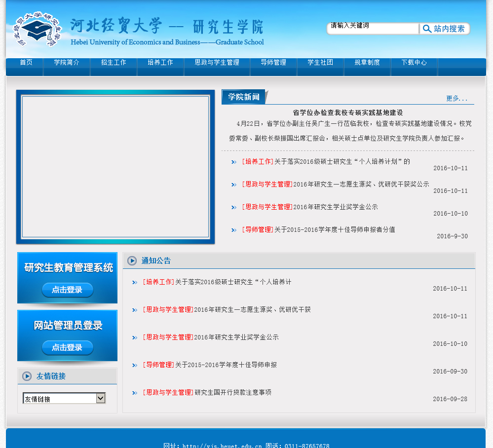Open notice 关于落实2016级硕士研究生"个人培养计
Image resolution: width=493 pixels, height=448 pixels.
pos(233,282)
